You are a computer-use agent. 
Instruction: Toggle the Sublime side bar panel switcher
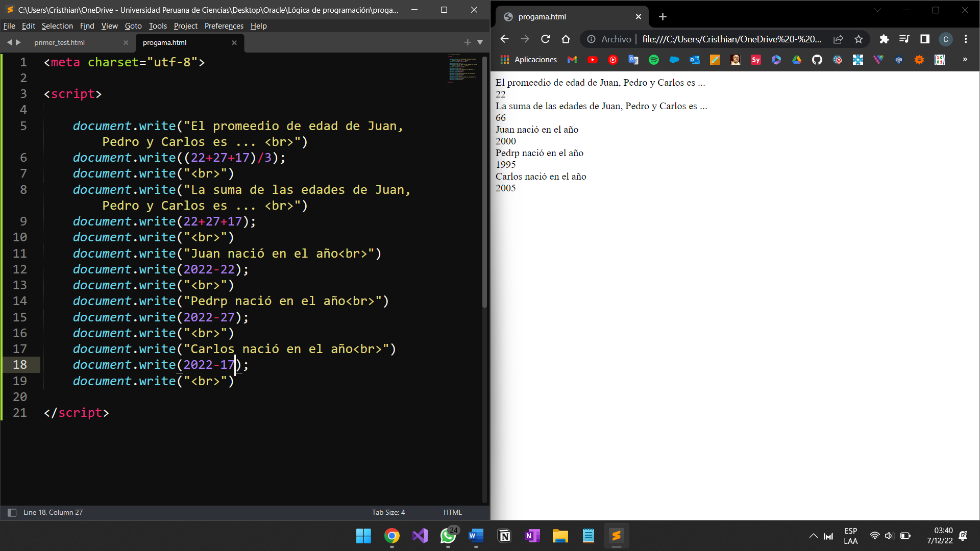pos(12,513)
